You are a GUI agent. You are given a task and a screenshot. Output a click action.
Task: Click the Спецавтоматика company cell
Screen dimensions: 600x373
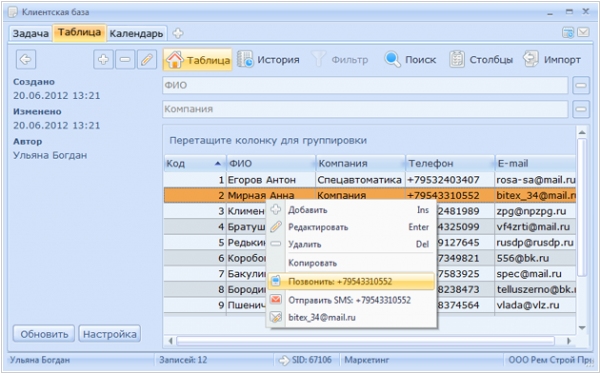pyautogui.click(x=360, y=180)
